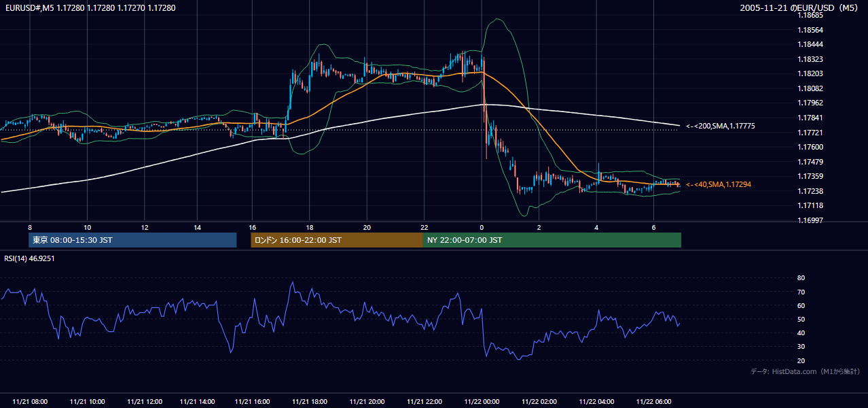
Task: Click the RSI 80 level label
Action: 801,278
